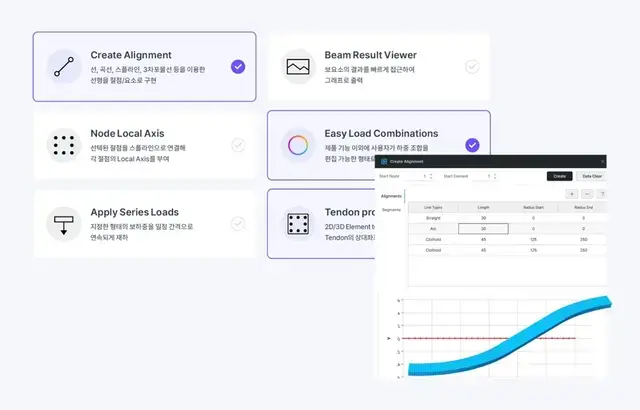640x410 pixels.
Task: Select the Arc row Length cell
Action: [x=483, y=228]
